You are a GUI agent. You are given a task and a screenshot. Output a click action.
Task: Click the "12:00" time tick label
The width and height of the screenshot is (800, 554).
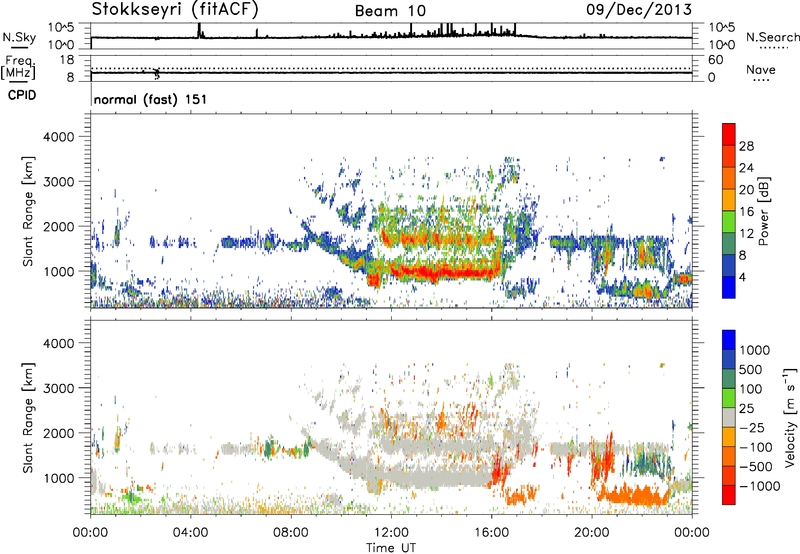[x=391, y=533]
